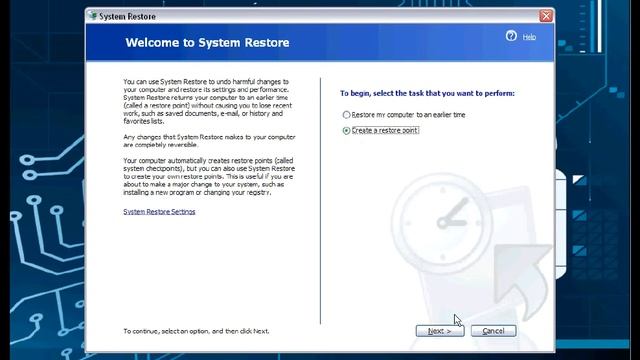Click the Cancel button
The width and height of the screenshot is (640, 360).
coord(493,331)
